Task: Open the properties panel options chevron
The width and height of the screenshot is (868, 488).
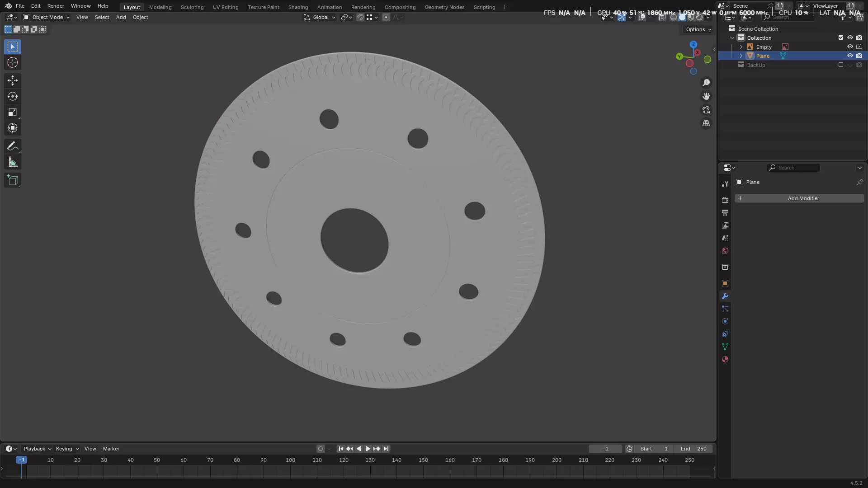Action: point(859,168)
